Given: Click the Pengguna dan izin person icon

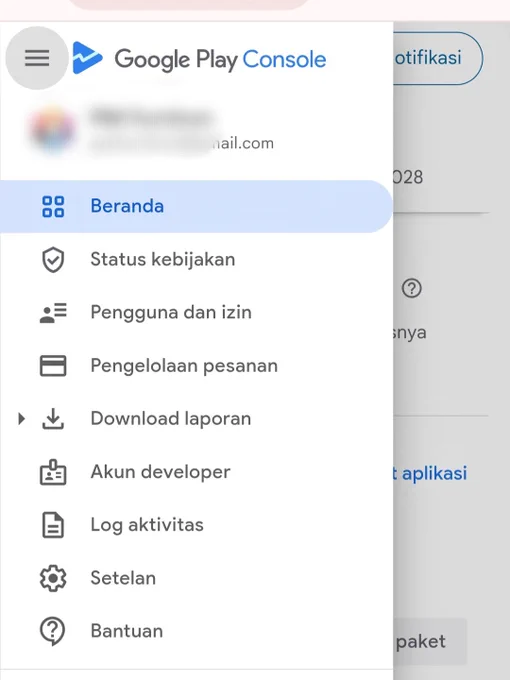Looking at the screenshot, I should click(x=53, y=313).
